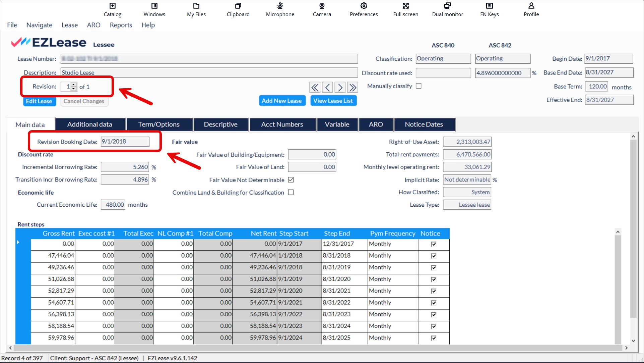Uncheck Fair Value Not Determinable
The image size is (644, 363).
[x=291, y=180]
